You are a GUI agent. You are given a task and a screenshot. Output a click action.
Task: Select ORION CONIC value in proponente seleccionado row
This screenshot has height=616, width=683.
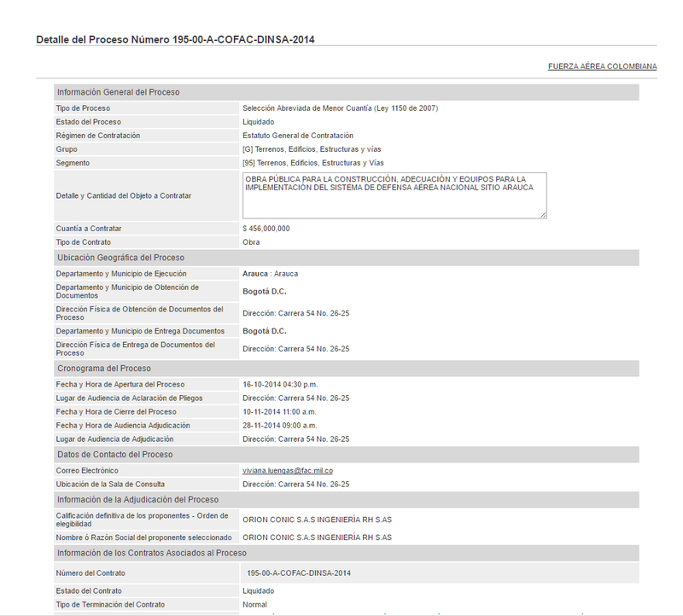(x=317, y=538)
